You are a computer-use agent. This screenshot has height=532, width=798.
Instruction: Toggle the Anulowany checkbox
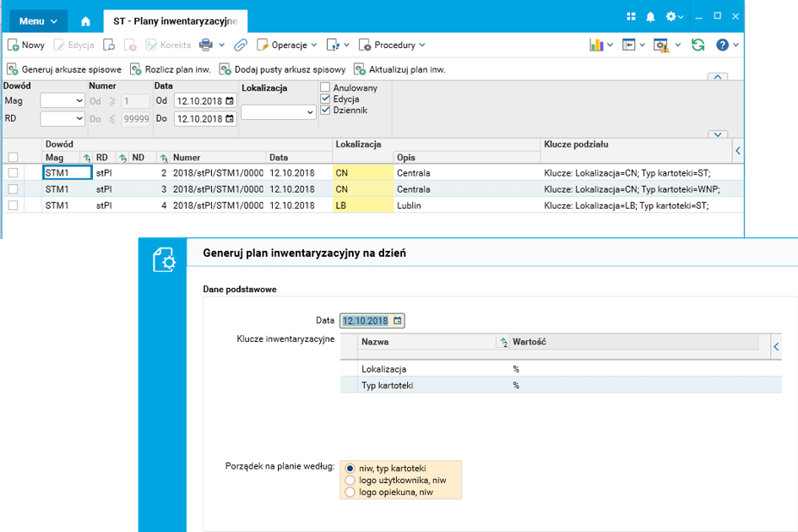point(325,88)
